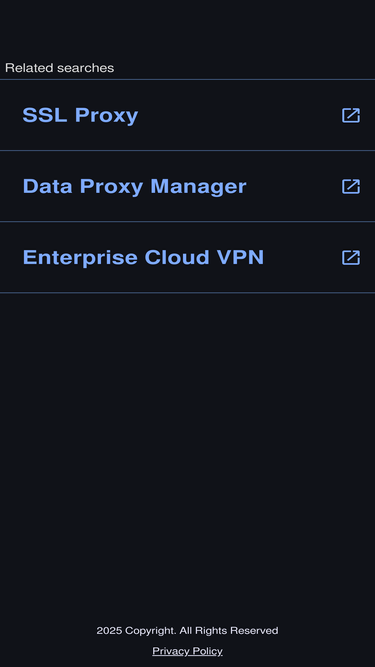375x667 pixels.
Task: Click the word "Policy" in the footer link
Action: [207, 651]
